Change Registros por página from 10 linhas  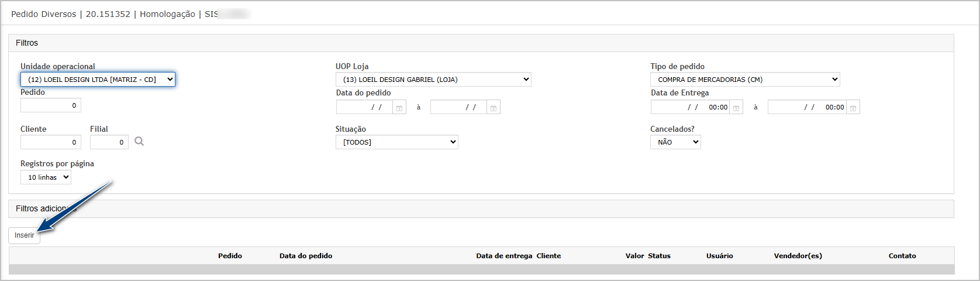coord(46,177)
